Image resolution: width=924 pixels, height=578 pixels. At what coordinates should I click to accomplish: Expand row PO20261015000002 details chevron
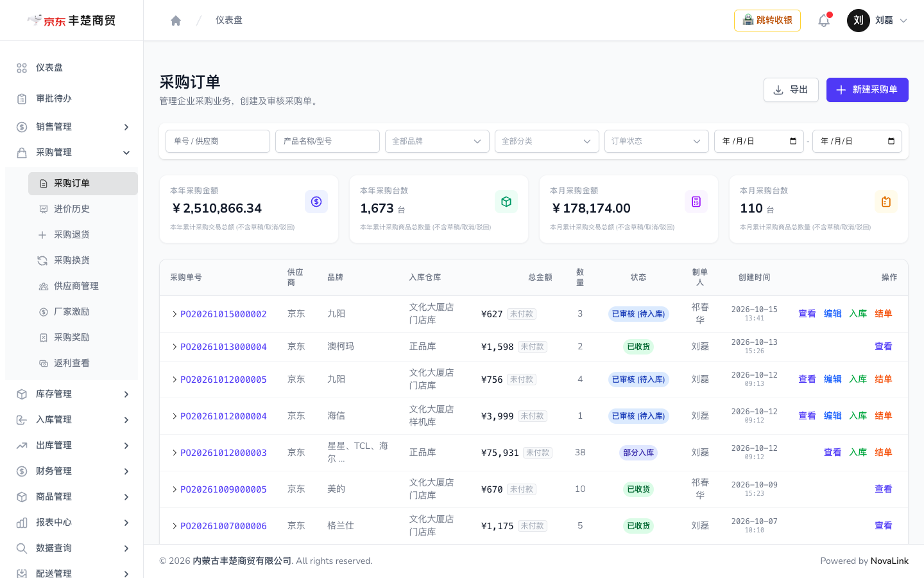pyautogui.click(x=175, y=314)
